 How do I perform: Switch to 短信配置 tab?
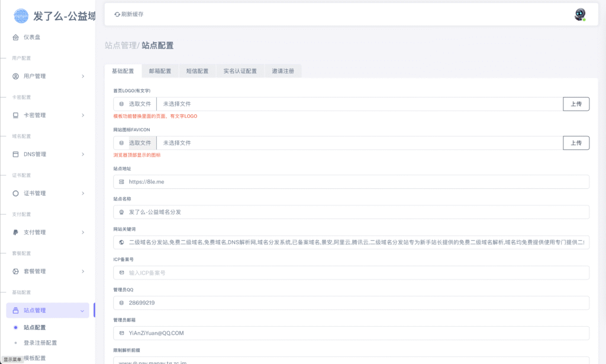pyautogui.click(x=197, y=71)
